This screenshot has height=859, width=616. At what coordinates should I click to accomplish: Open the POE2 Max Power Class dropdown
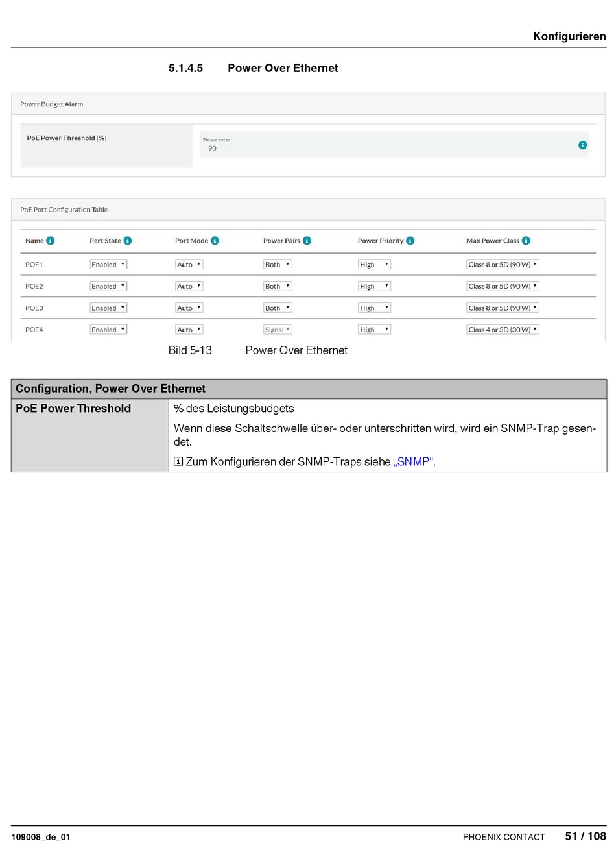point(503,286)
